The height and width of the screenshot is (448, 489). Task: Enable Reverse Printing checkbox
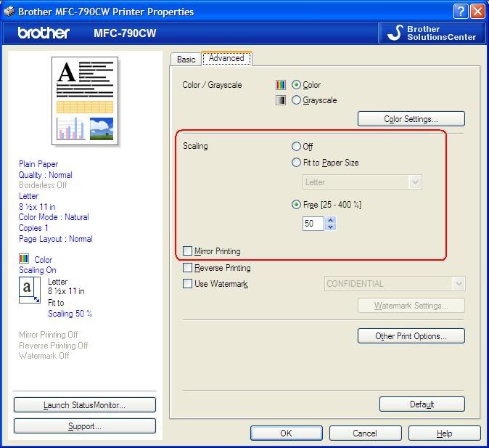point(188,268)
